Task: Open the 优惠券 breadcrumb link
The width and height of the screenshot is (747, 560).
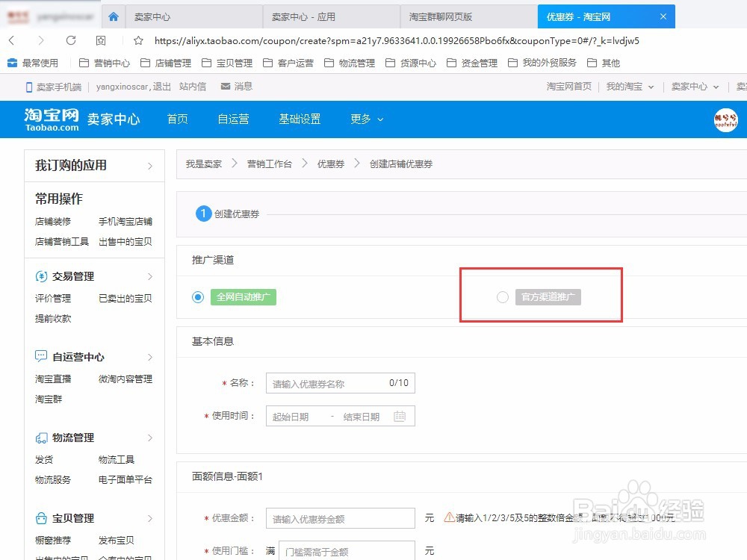Action: coord(329,164)
